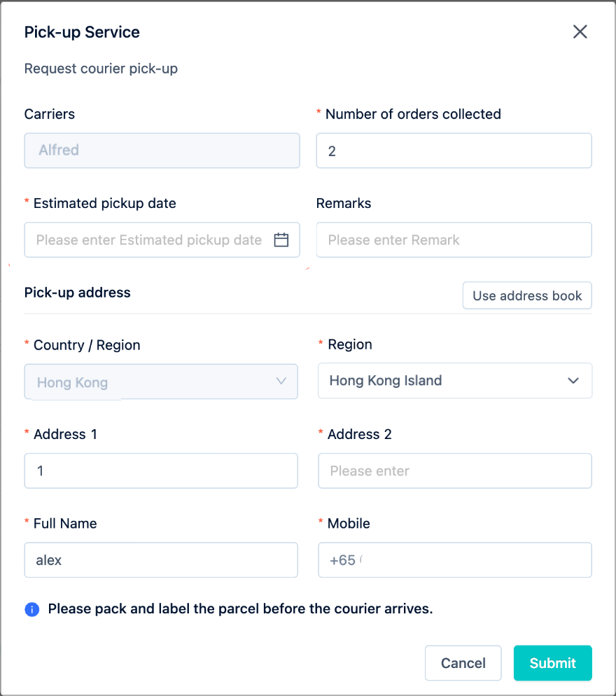Viewport: 616px width, 696px height.
Task: Click the Estimated pickup date input
Action: 162,239
